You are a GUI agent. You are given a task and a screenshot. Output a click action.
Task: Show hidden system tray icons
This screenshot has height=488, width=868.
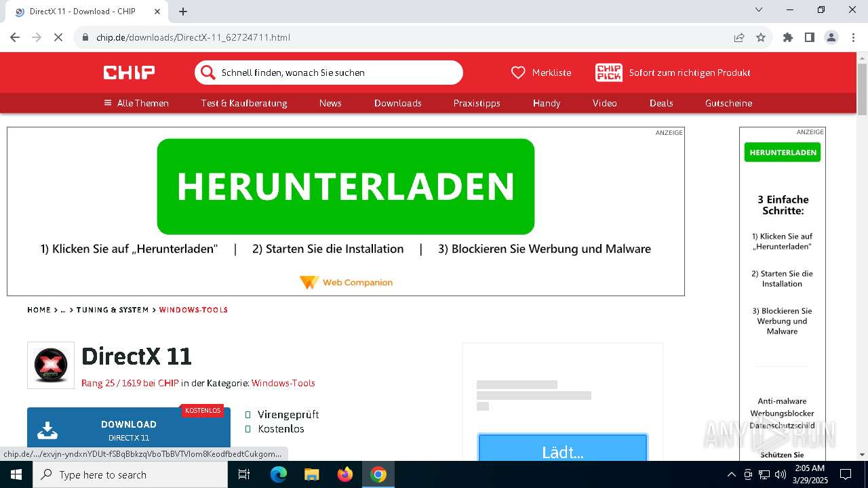[x=731, y=474]
